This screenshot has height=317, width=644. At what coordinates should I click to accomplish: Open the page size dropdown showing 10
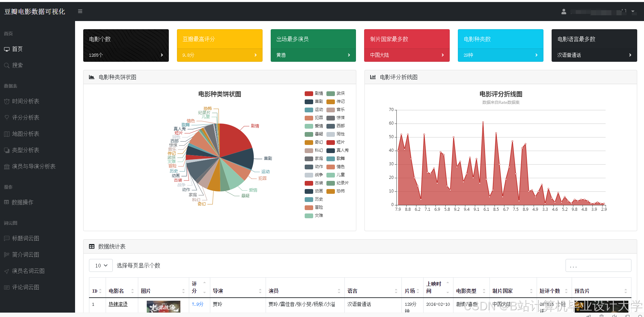(100, 265)
